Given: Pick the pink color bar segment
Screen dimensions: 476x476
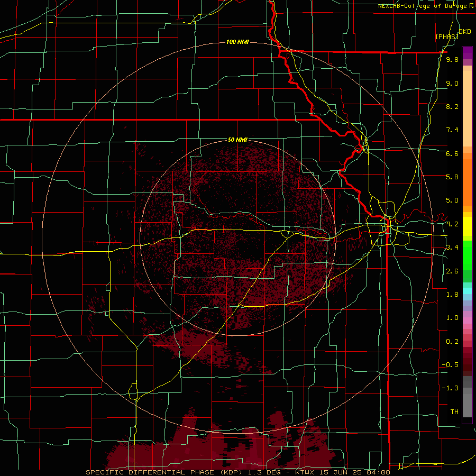Looking at the screenshot, I should point(467,321).
